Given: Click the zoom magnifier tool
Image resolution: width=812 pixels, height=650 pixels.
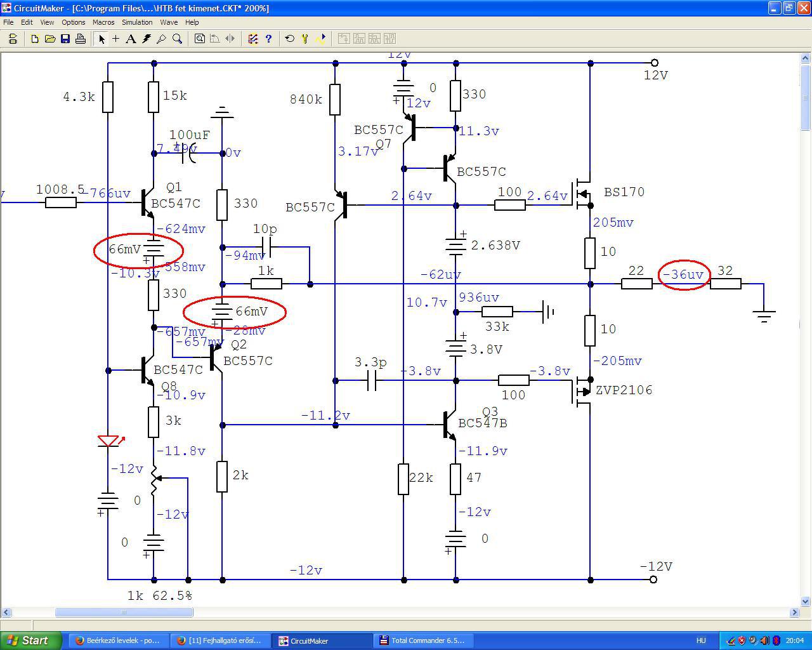Looking at the screenshot, I should click(x=178, y=39).
